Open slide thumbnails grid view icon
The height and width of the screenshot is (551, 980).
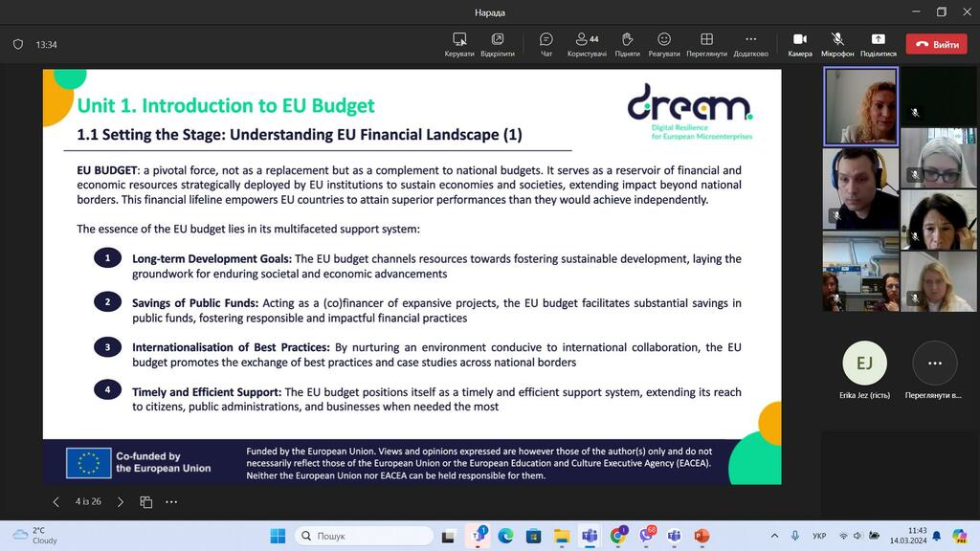[146, 502]
